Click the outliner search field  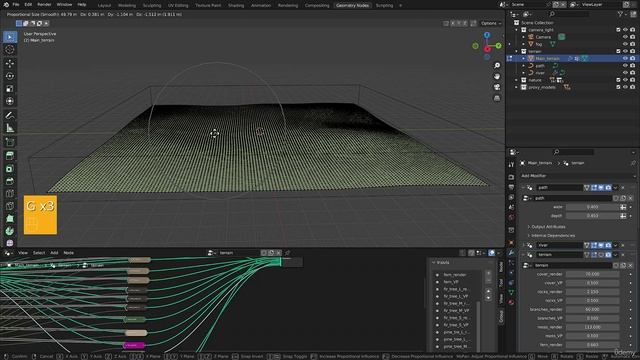tap(568, 14)
